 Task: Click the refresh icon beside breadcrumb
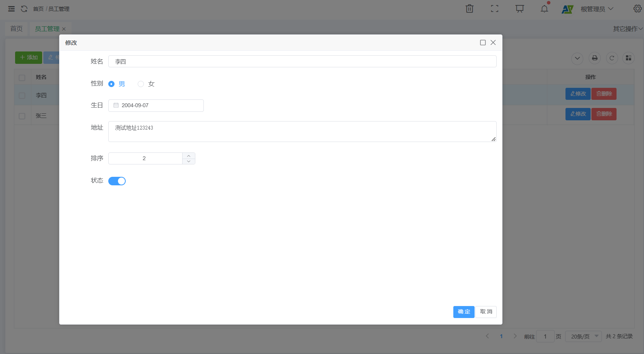pos(24,9)
